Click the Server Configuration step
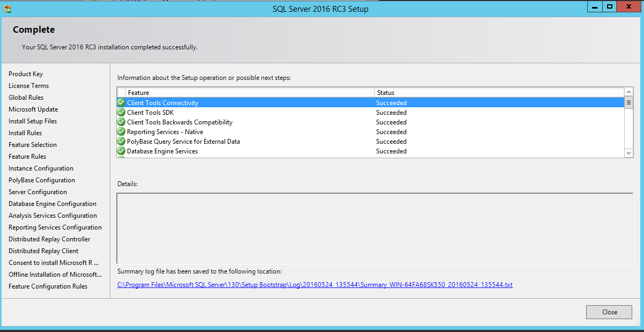Screen dimensions: 644x332 [x=38, y=192]
